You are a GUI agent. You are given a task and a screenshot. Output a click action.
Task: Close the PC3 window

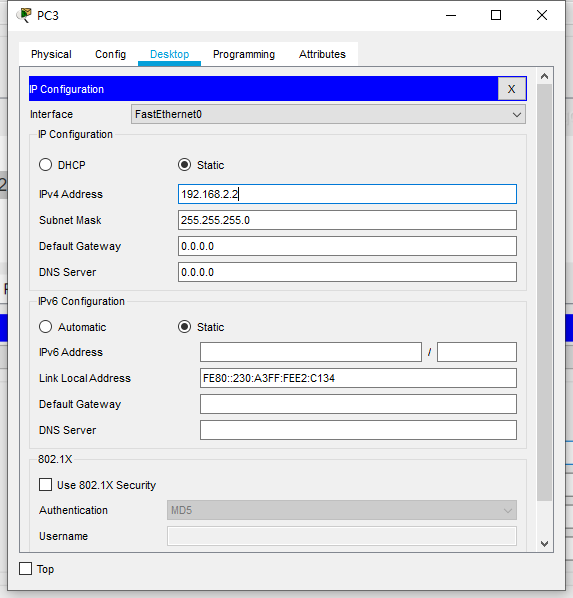(542, 15)
